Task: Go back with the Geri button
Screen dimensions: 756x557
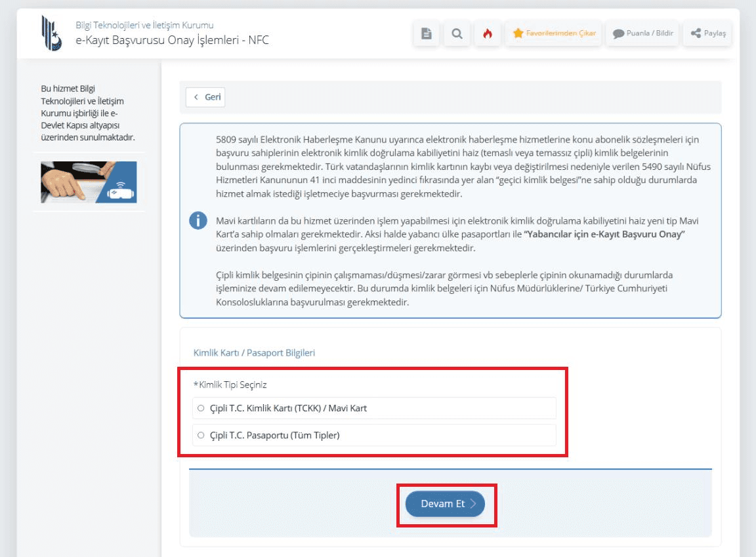Action: click(x=205, y=97)
